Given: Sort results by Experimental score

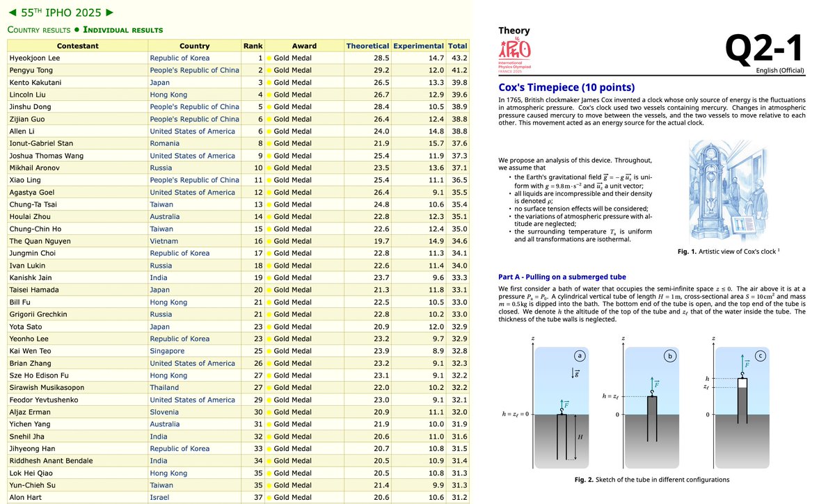Looking at the screenshot, I should point(417,44).
